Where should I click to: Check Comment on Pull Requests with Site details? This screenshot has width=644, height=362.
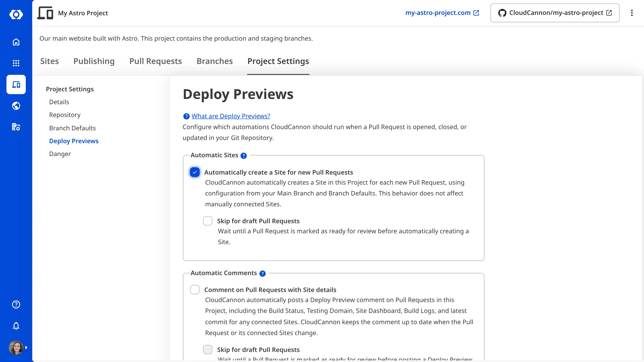pos(195,290)
